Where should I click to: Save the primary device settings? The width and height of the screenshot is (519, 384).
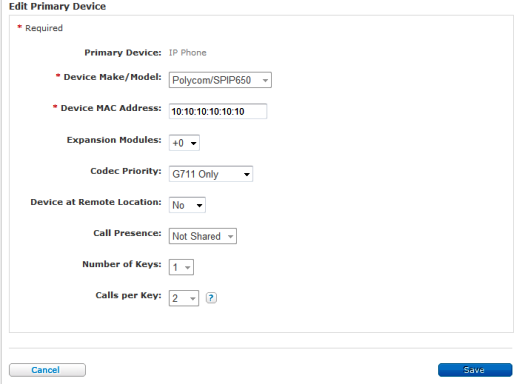(475, 370)
